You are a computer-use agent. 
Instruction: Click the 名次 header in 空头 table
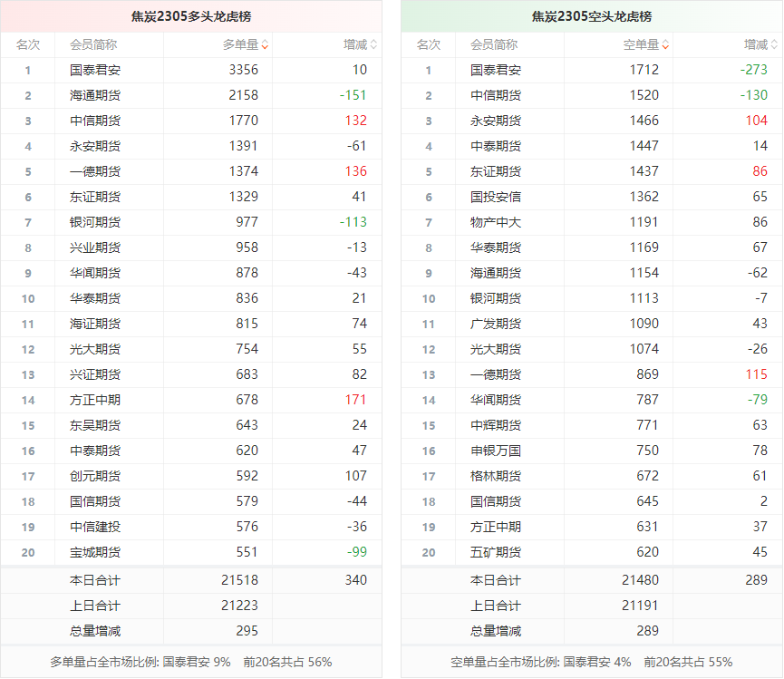(x=428, y=44)
